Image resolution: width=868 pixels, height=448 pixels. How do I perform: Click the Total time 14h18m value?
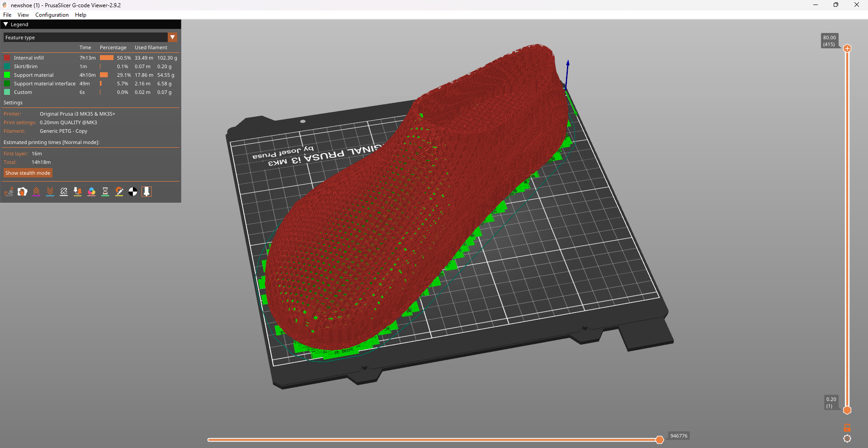(41, 162)
